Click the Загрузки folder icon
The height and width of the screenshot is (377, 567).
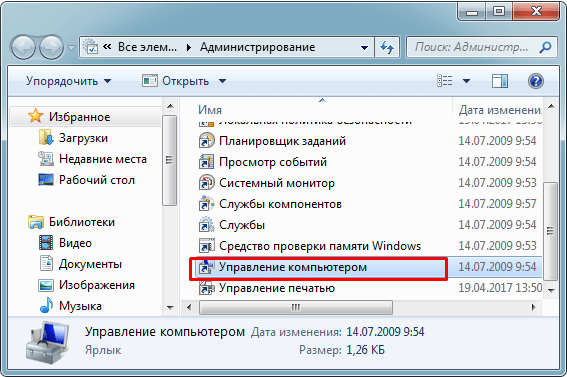46,138
